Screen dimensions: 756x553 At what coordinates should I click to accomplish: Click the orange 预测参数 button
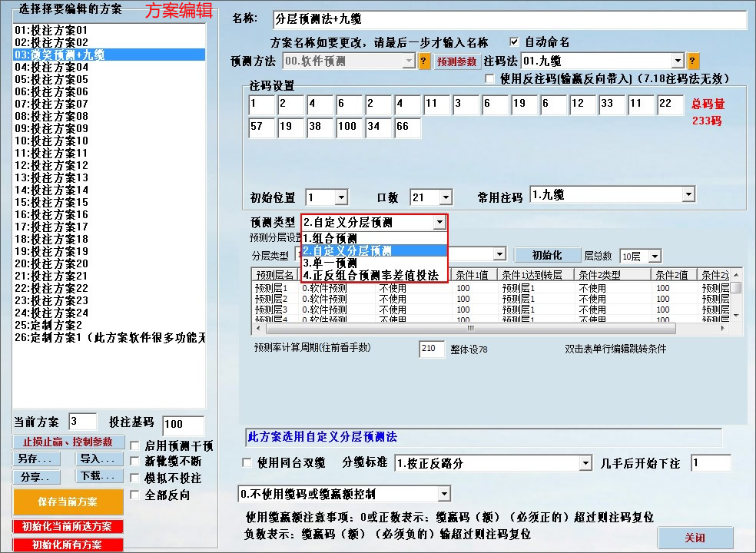(x=456, y=61)
